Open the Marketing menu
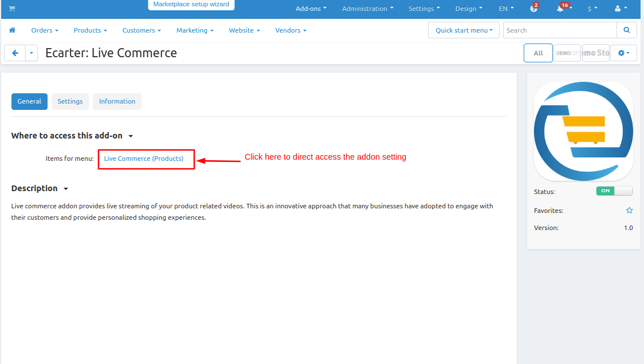 [x=195, y=30]
